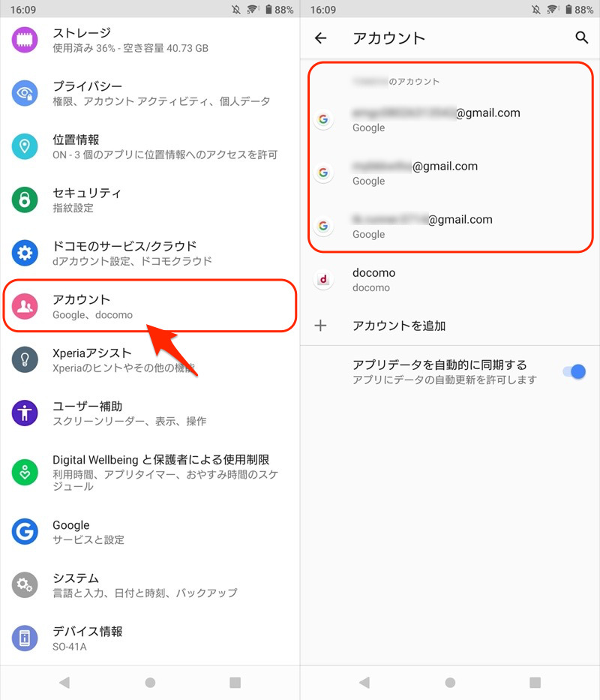The image size is (600, 700).
Task: Open Privacy settings eye icon
Action: 25,93
